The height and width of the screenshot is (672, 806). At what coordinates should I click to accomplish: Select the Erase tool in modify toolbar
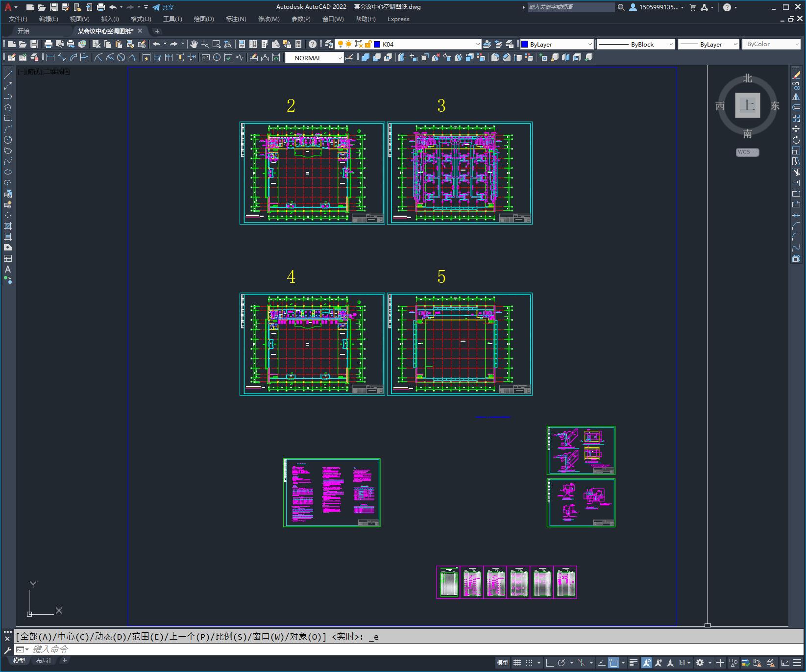click(796, 75)
